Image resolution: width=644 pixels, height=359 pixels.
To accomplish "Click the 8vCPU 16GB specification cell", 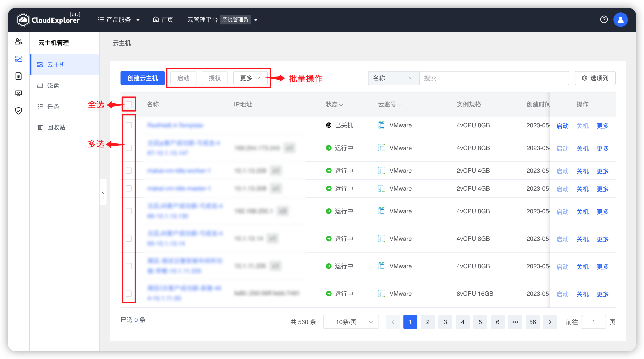I will pyautogui.click(x=475, y=294).
